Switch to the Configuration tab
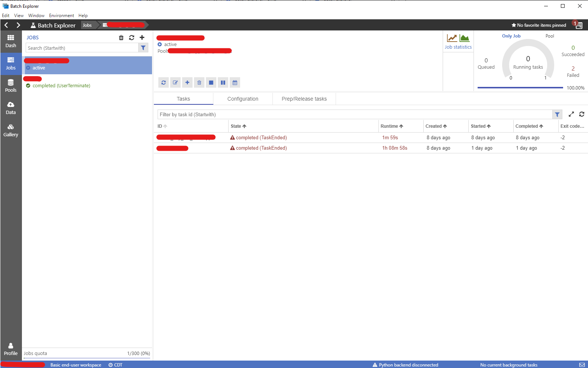 click(x=243, y=99)
